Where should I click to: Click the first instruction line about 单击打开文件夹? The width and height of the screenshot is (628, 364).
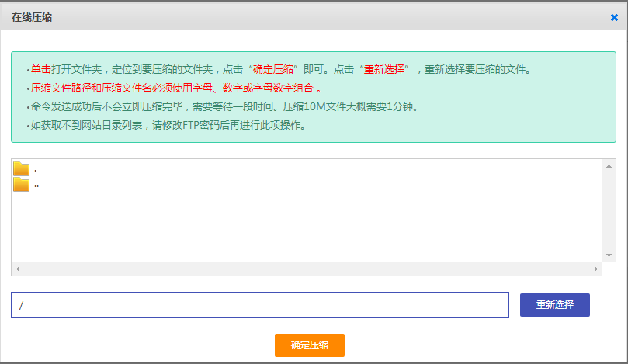click(279, 69)
